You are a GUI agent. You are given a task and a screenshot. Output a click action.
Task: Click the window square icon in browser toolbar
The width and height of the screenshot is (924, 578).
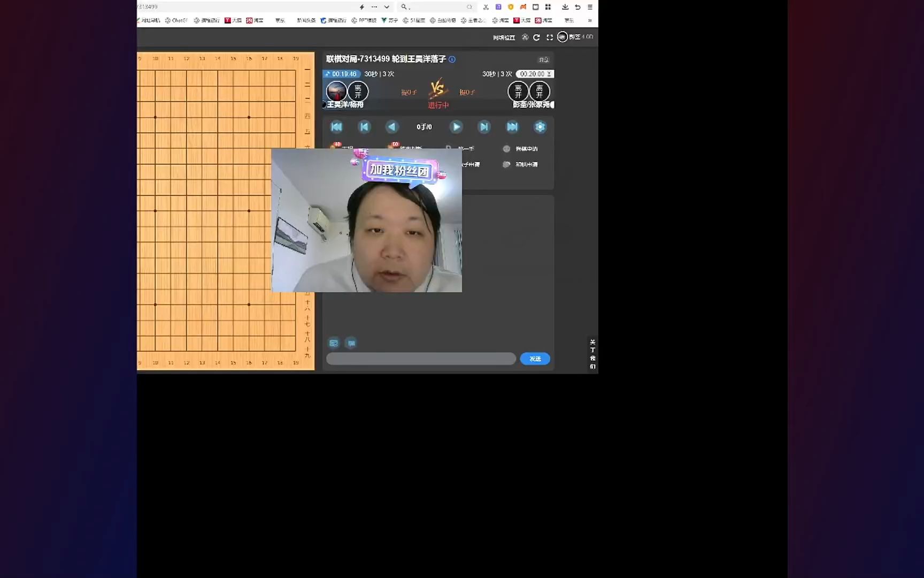[x=535, y=7]
